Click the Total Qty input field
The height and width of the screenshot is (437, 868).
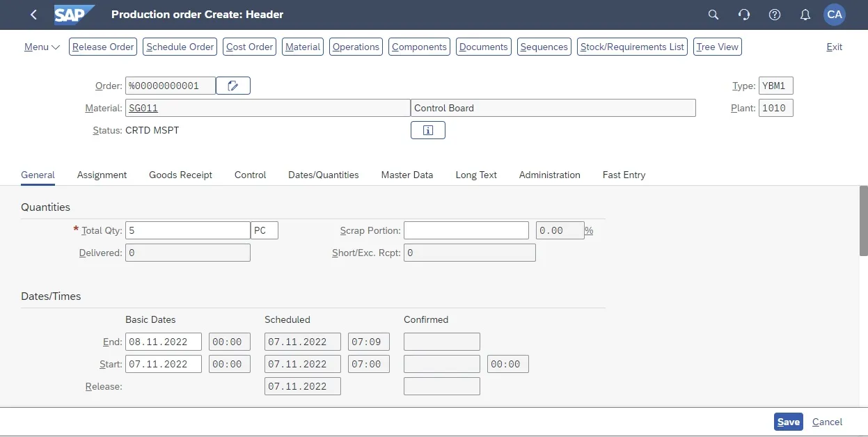[187, 230]
